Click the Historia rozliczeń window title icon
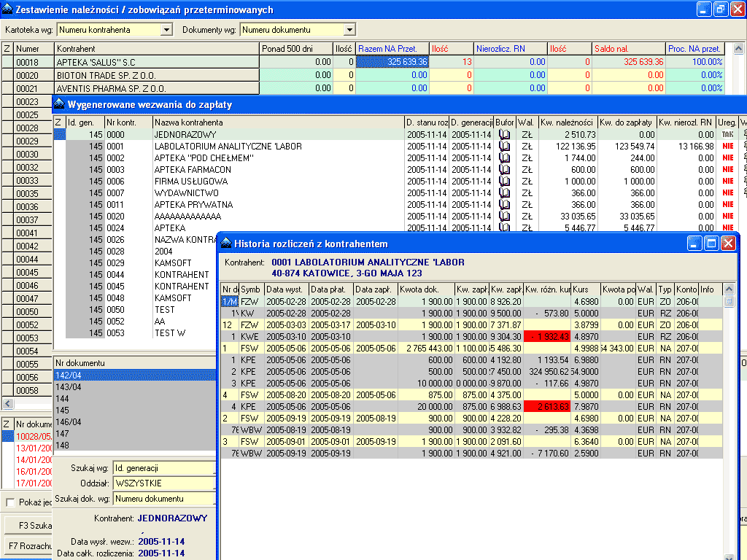The width and height of the screenshot is (747, 560). [x=225, y=244]
